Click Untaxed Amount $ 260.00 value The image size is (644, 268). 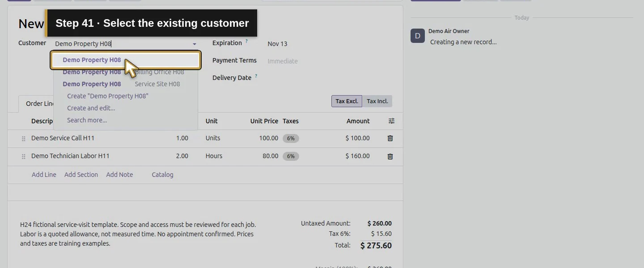click(x=380, y=223)
